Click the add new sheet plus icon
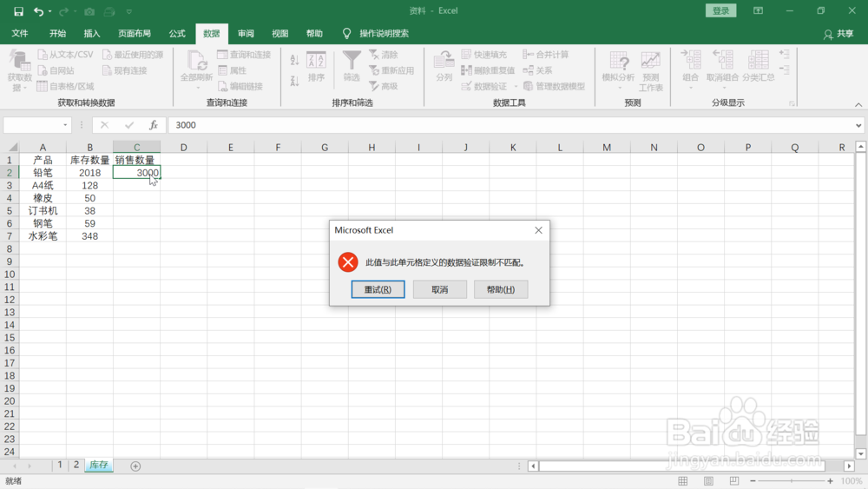868x489 pixels. pos(135,466)
